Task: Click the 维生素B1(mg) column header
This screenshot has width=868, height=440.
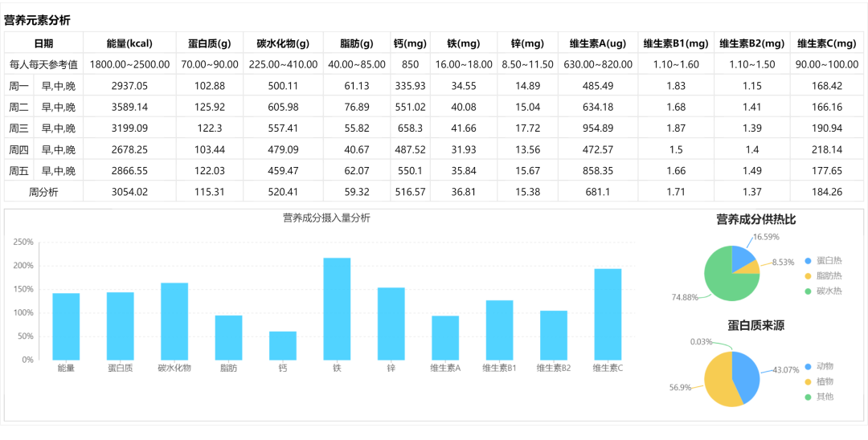Action: tap(676, 43)
